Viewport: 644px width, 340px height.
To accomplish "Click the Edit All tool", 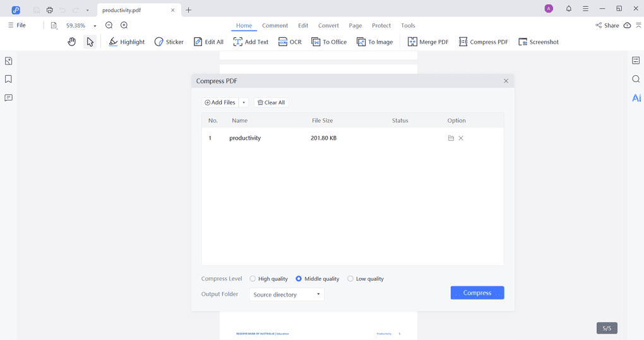I will (208, 42).
